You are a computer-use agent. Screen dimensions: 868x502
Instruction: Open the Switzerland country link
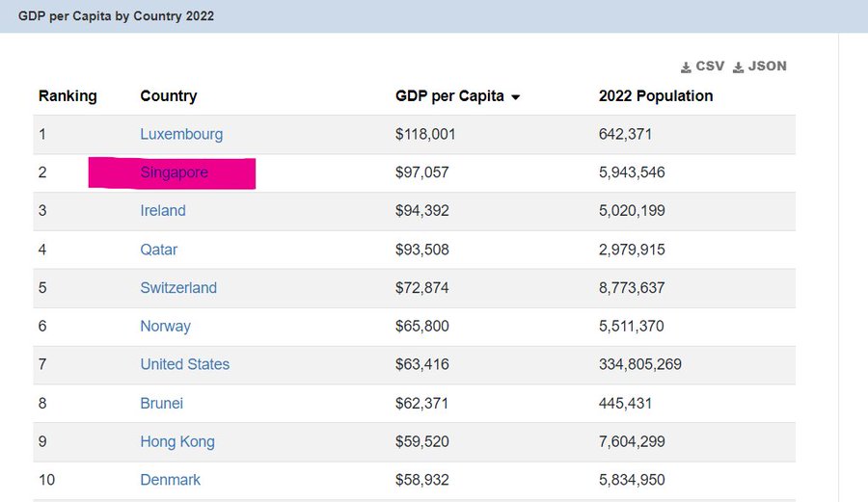(x=178, y=287)
